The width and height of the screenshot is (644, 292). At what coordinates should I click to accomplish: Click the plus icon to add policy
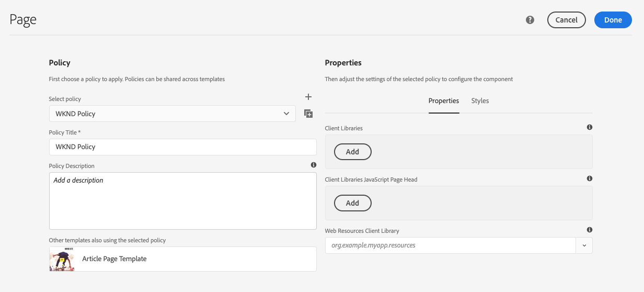click(308, 97)
